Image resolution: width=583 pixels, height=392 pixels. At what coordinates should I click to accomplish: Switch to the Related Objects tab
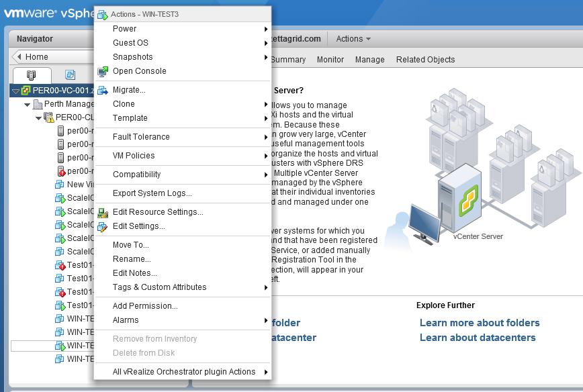(425, 60)
